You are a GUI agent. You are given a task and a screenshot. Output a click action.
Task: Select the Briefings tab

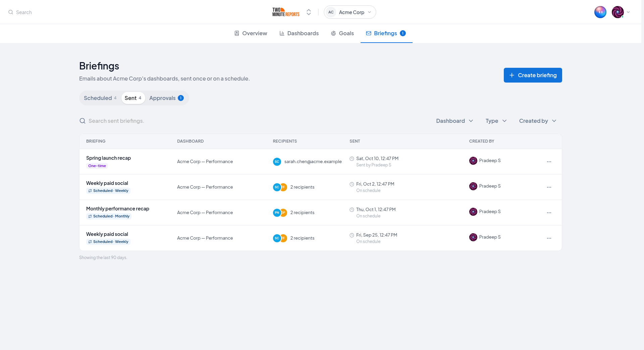[386, 33]
